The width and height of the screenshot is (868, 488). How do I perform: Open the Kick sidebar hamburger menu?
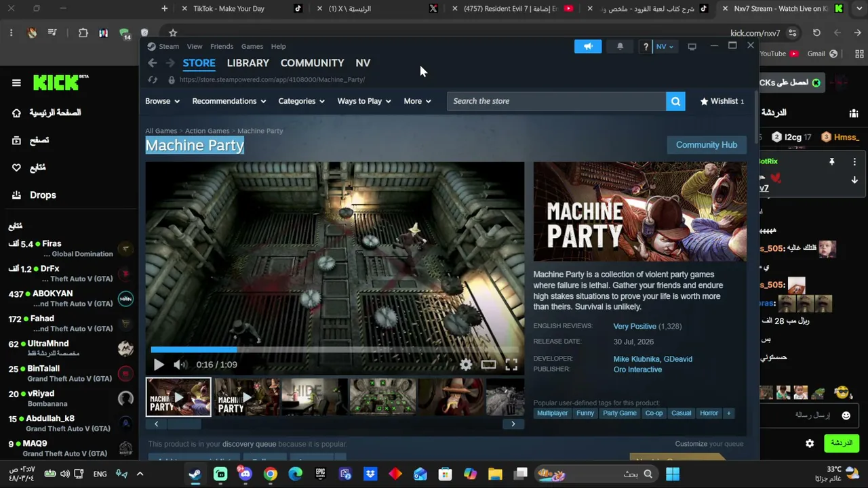click(16, 83)
